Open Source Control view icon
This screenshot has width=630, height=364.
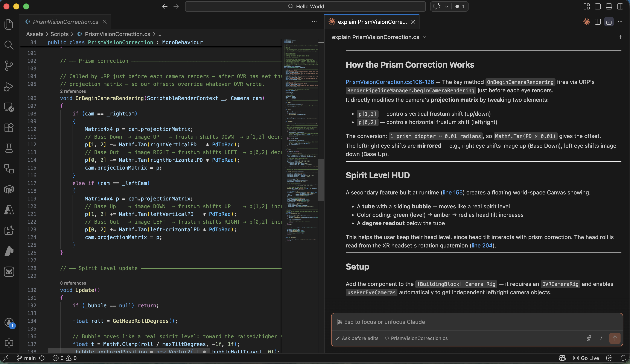tap(9, 66)
